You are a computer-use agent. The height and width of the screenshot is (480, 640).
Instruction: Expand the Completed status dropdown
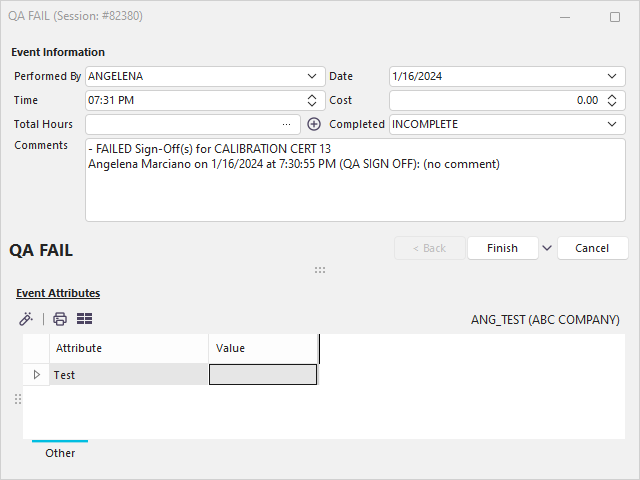click(612, 124)
